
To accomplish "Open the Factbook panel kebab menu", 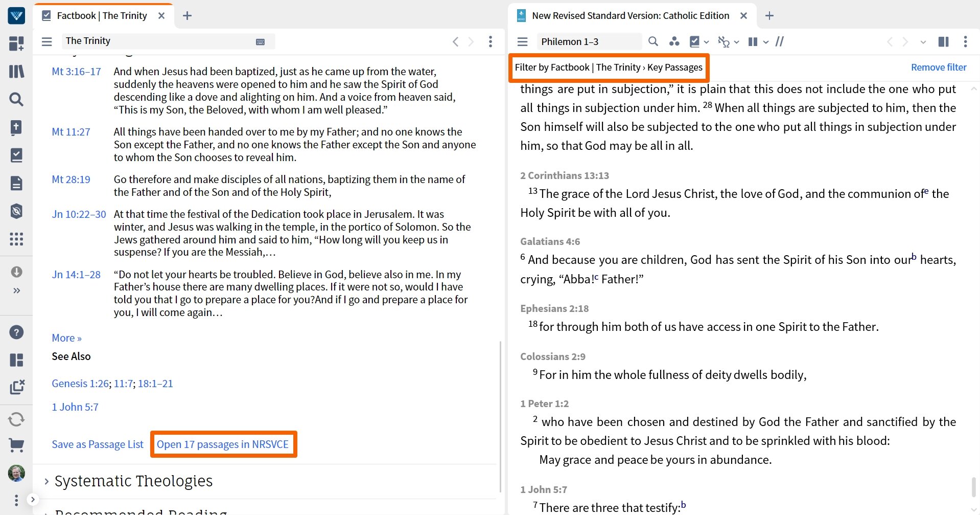I will tap(491, 41).
